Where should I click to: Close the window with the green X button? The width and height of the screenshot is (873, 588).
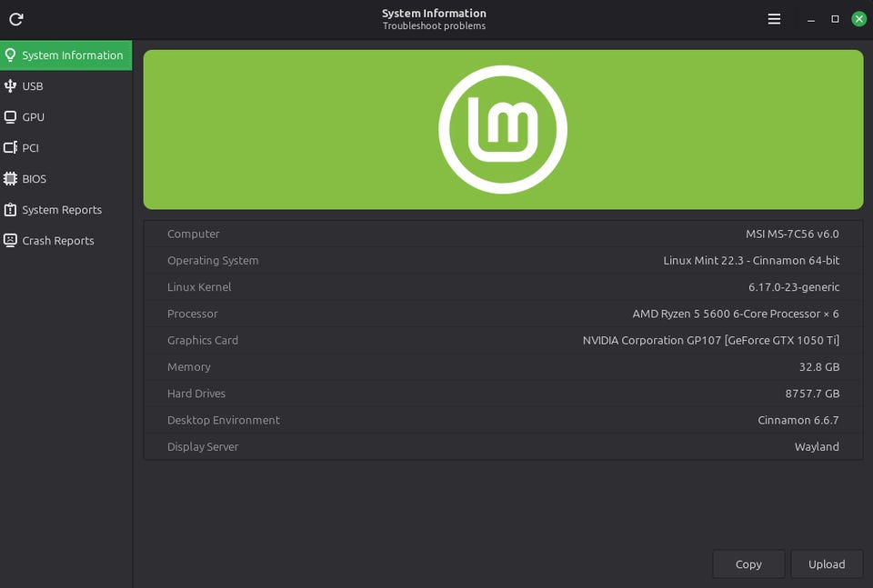[859, 19]
